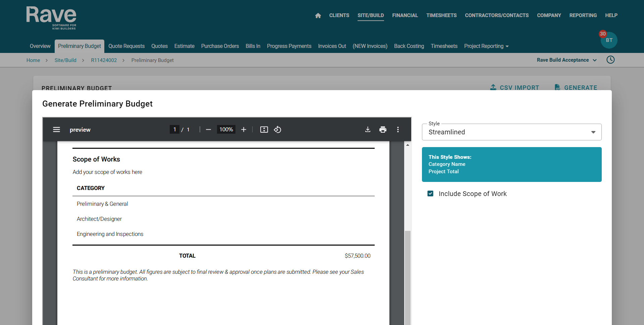Image resolution: width=644 pixels, height=325 pixels.
Task: Click 'Engineering and Inspections' row
Action: tap(223, 234)
